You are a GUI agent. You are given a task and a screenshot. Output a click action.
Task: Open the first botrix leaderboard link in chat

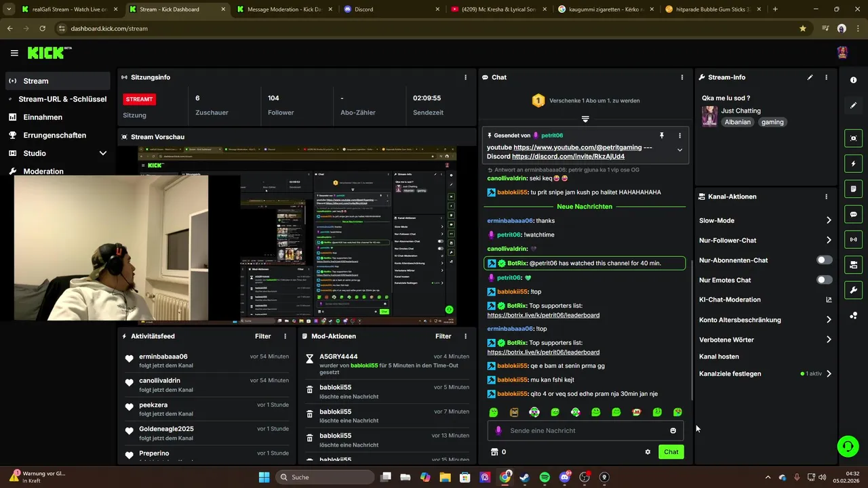pos(543,315)
